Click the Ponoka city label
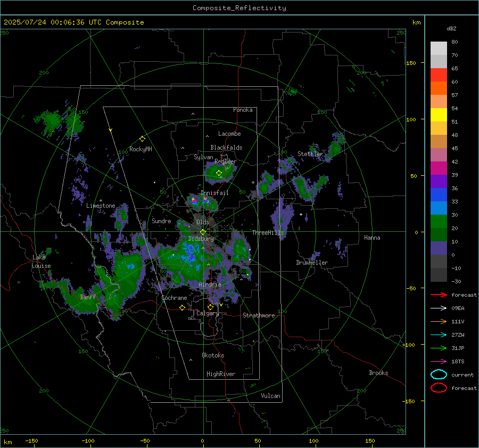479x448 pixels. point(243,110)
